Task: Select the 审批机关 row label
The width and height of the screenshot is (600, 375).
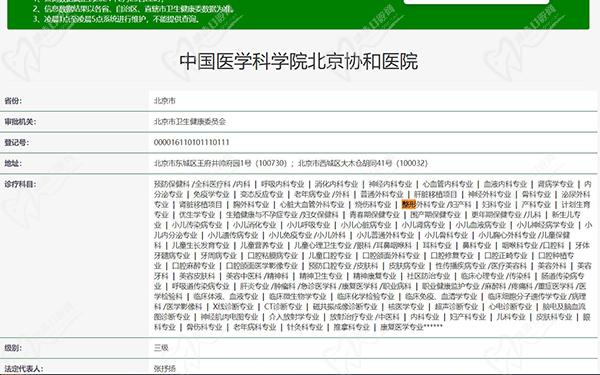Action: (x=20, y=122)
